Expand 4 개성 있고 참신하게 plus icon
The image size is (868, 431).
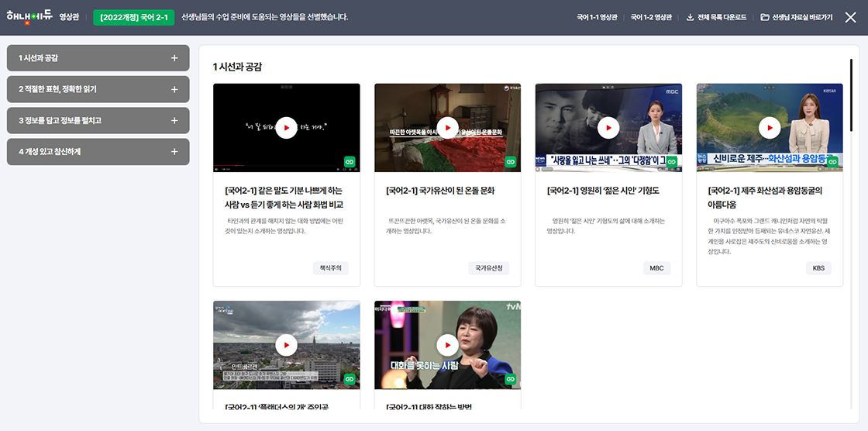174,152
